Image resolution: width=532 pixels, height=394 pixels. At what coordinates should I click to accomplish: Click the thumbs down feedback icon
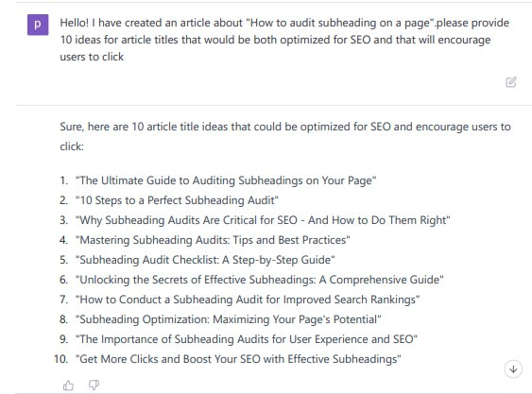point(94,385)
